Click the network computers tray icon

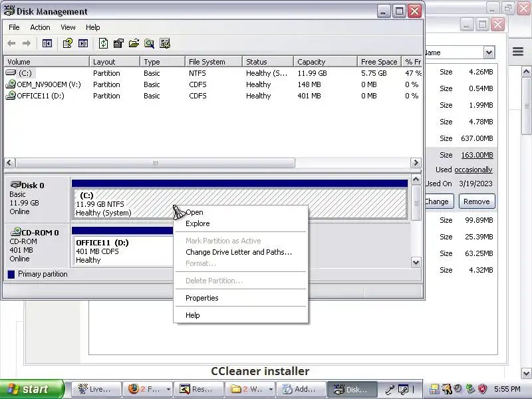434,389
